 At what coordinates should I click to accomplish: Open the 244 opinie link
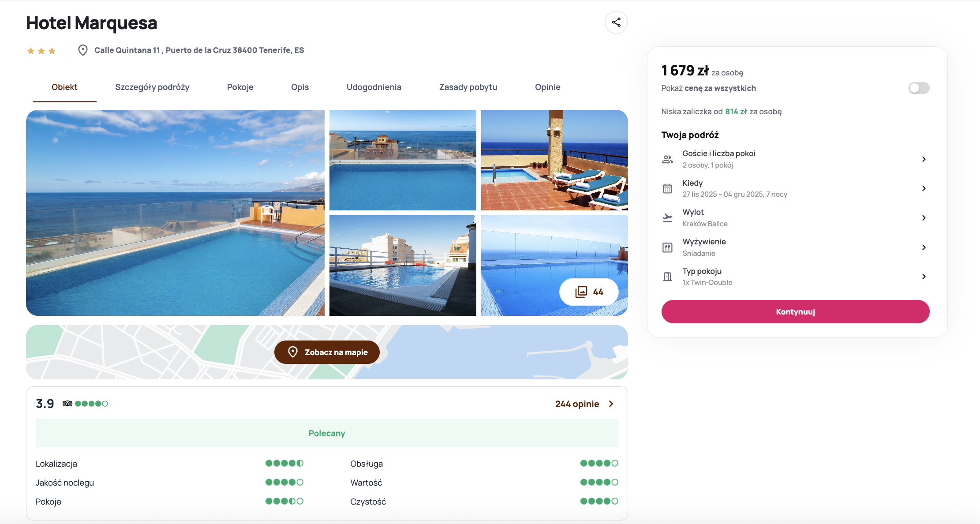click(x=577, y=404)
